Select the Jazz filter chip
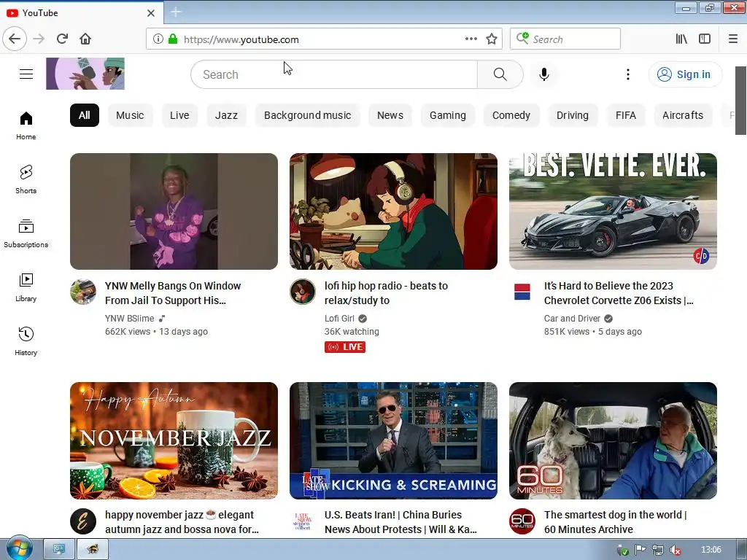747x560 pixels. [226, 115]
